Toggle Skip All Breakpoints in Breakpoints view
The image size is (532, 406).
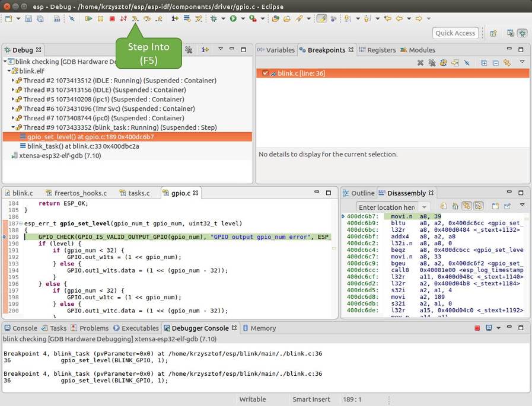pyautogui.click(x=467, y=63)
